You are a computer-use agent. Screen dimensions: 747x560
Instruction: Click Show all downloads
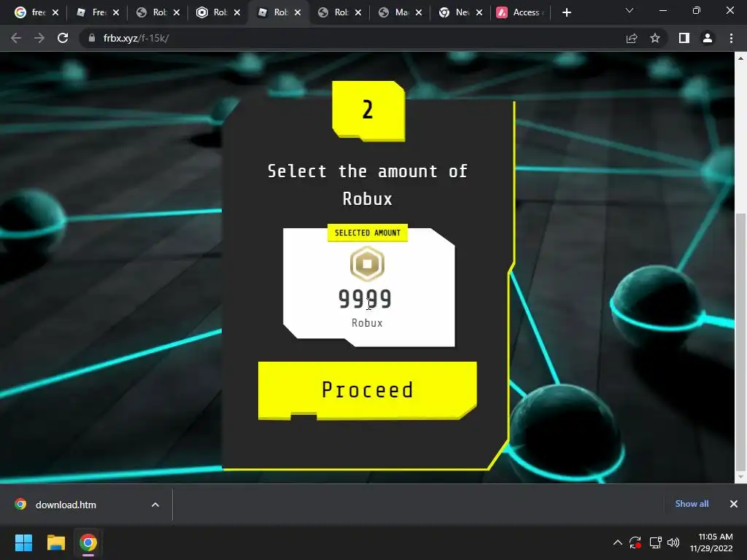692,504
